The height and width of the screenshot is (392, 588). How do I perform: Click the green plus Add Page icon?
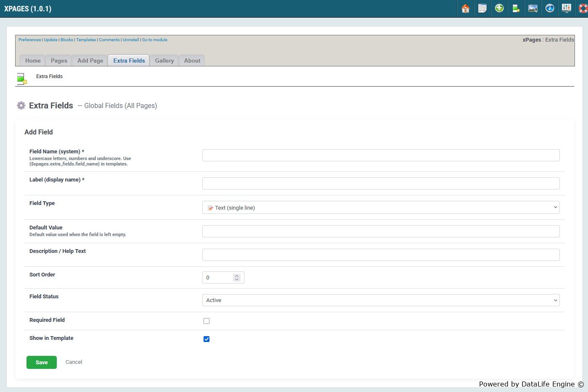(x=499, y=8)
